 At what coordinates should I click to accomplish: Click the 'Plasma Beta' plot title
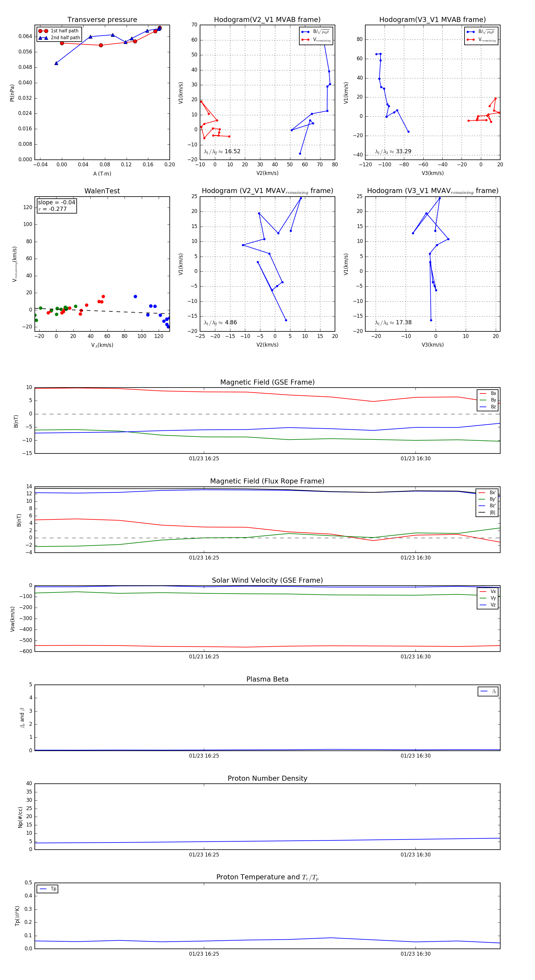(267, 679)
